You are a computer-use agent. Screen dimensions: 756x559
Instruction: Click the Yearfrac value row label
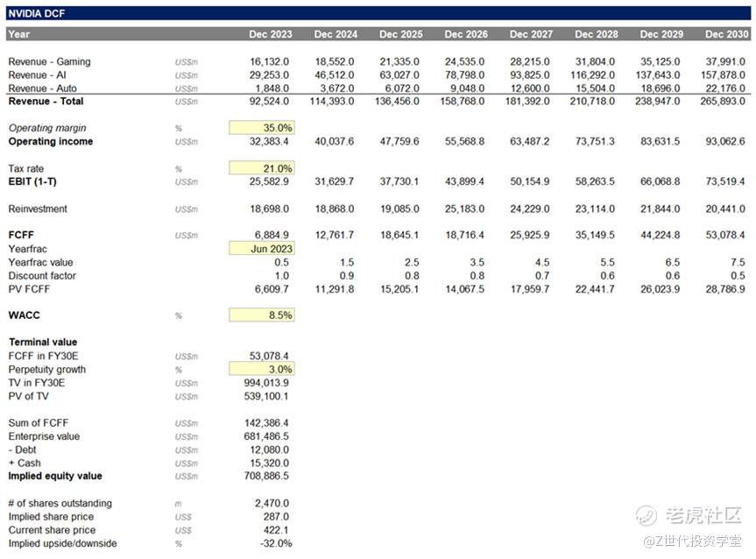coord(40,262)
